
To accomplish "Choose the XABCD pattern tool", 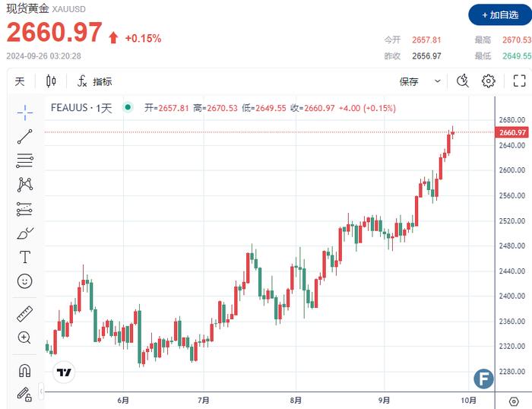I will click(24, 184).
